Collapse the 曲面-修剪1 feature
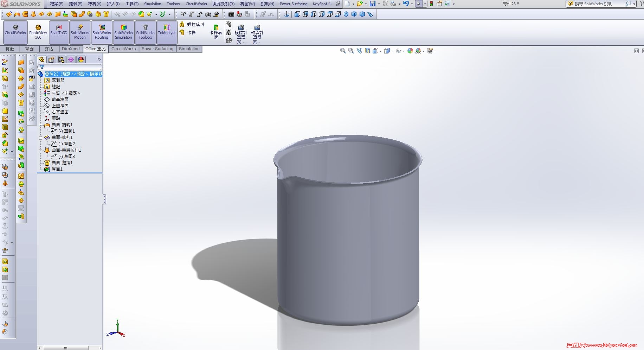 click(x=41, y=138)
